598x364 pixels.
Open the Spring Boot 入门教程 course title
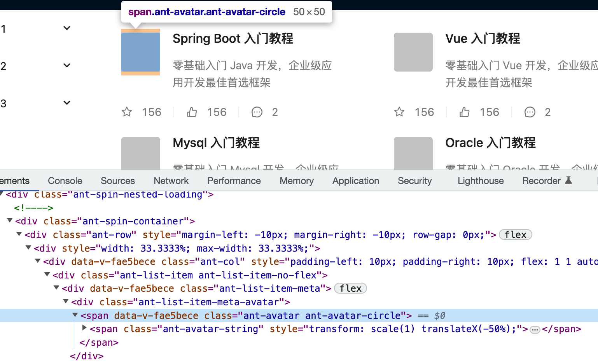pos(233,38)
